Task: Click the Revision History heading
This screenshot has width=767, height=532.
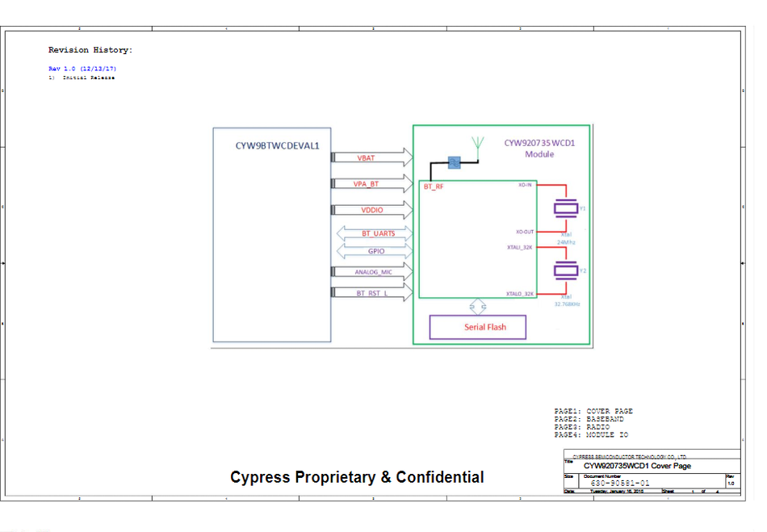Action: coord(90,50)
